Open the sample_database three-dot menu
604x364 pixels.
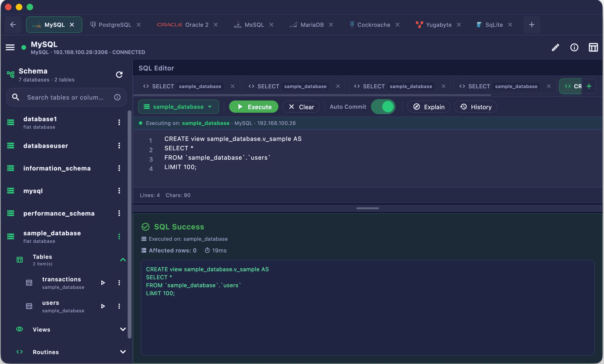pyautogui.click(x=119, y=236)
